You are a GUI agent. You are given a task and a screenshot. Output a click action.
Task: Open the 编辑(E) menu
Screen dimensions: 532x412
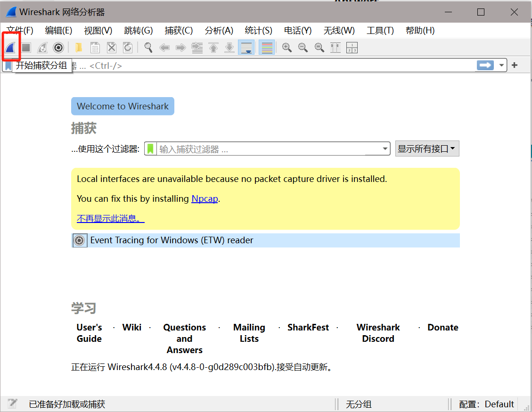58,31
